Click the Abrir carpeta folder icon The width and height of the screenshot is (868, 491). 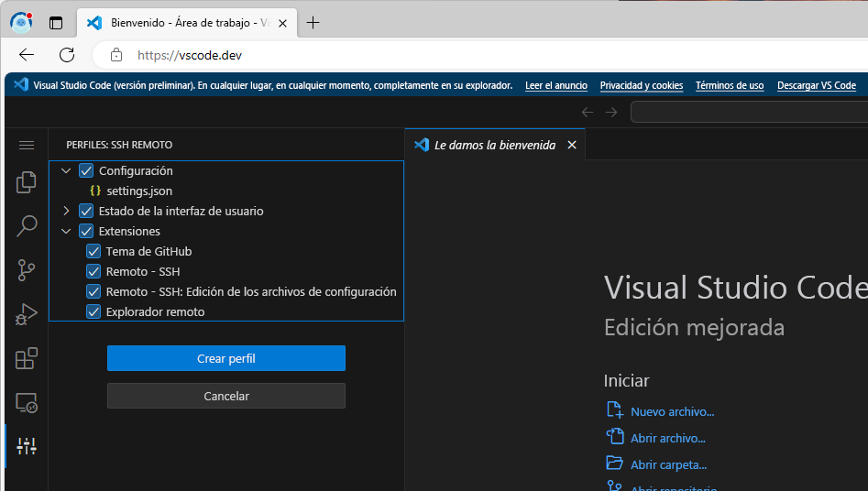[x=614, y=463]
